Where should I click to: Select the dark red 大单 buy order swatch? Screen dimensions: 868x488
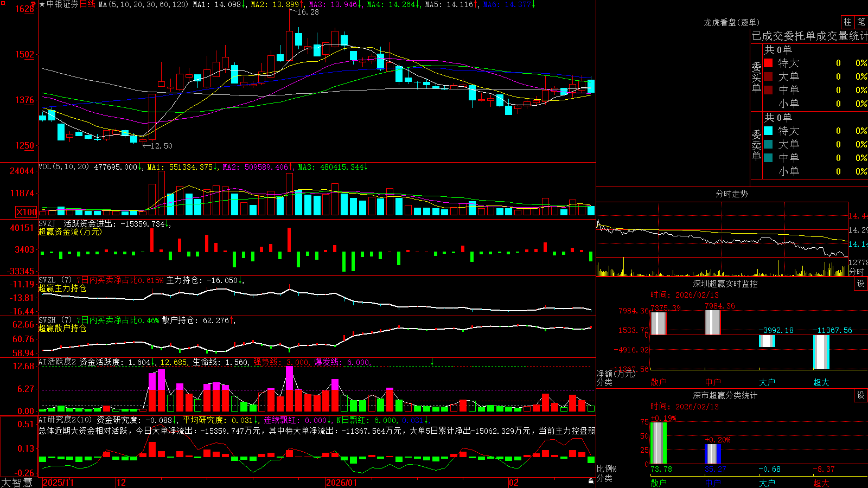768,76
